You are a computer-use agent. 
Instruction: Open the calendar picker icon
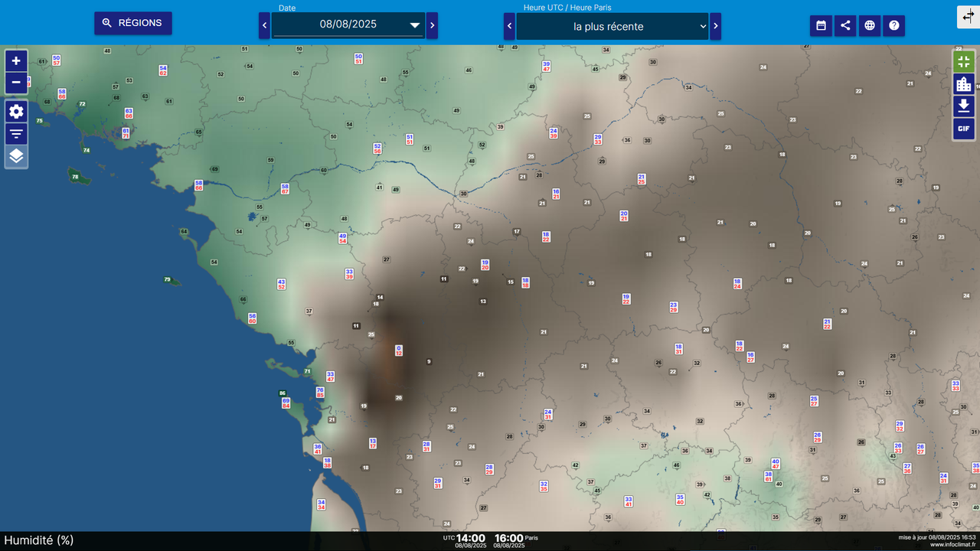coord(821,25)
